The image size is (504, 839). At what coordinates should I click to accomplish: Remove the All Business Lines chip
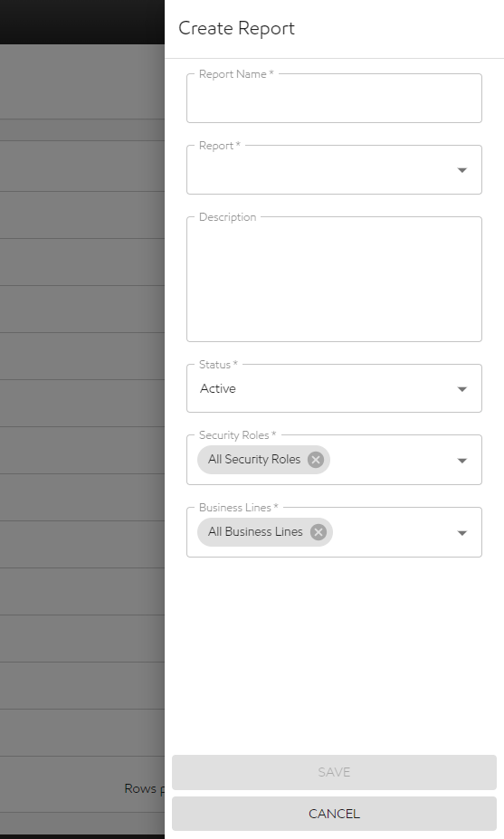(x=319, y=532)
